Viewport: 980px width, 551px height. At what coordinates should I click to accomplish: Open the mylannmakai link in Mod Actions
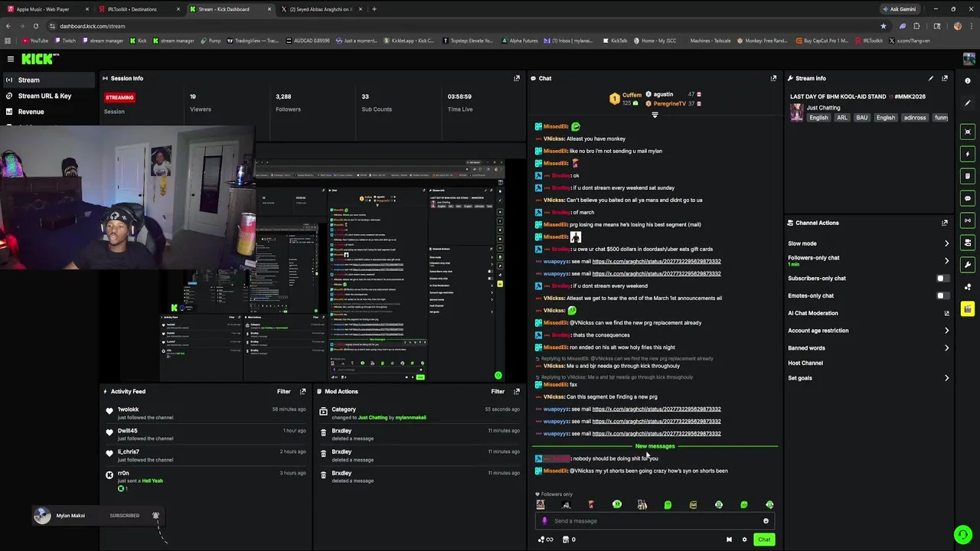410,418
